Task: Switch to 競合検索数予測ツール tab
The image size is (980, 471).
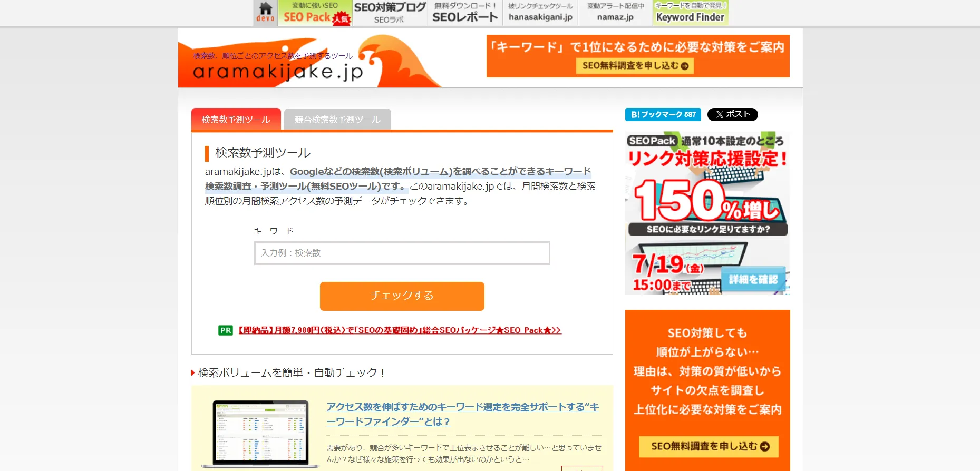Action: [x=337, y=120]
